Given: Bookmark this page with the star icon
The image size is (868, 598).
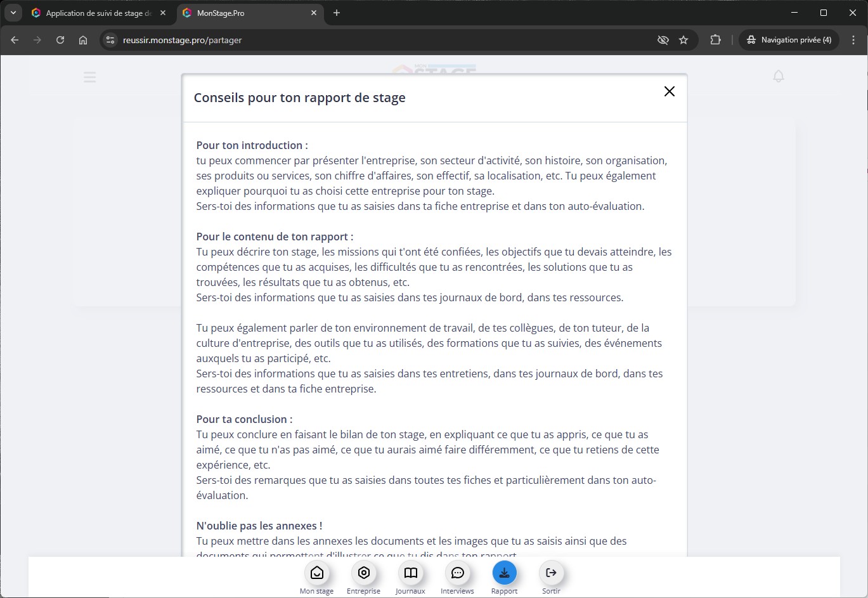Looking at the screenshot, I should point(683,40).
